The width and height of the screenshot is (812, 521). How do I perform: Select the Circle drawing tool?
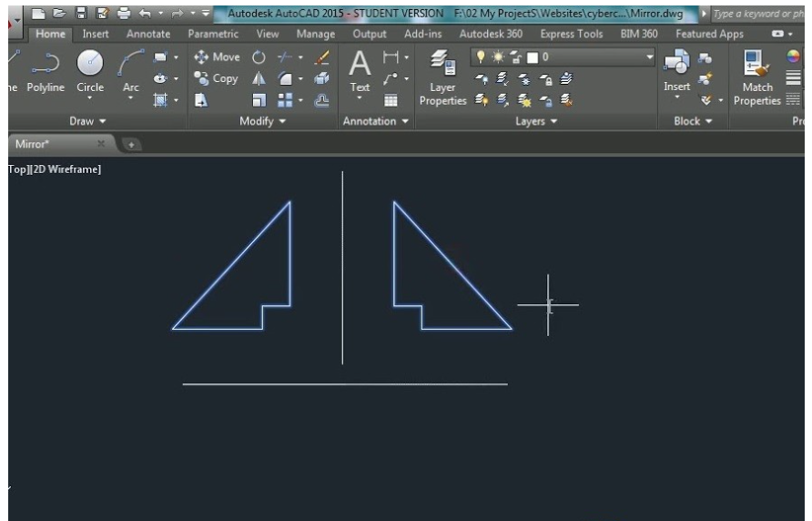coord(89,71)
